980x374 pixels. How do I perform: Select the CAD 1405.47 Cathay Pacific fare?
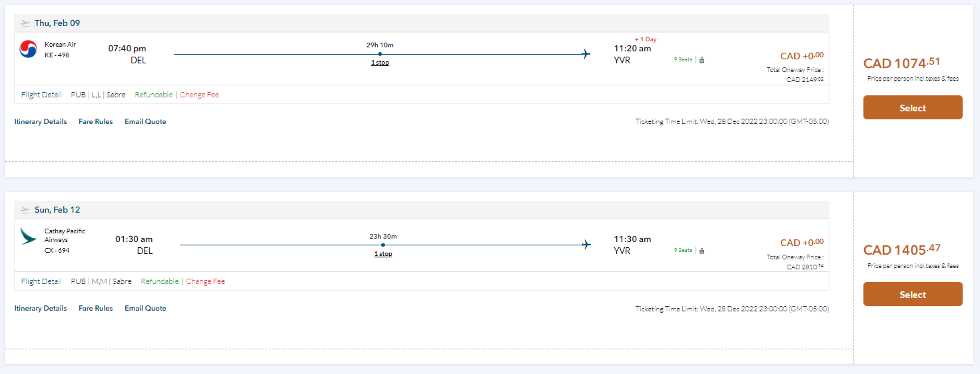[912, 295]
